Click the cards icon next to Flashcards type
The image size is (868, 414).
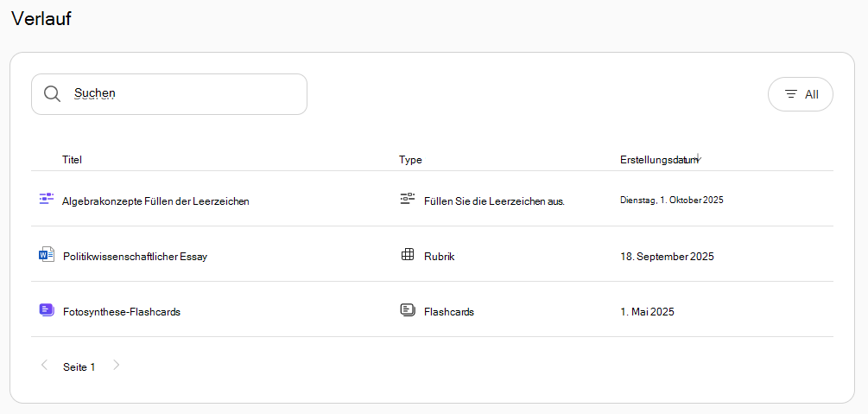pos(408,309)
